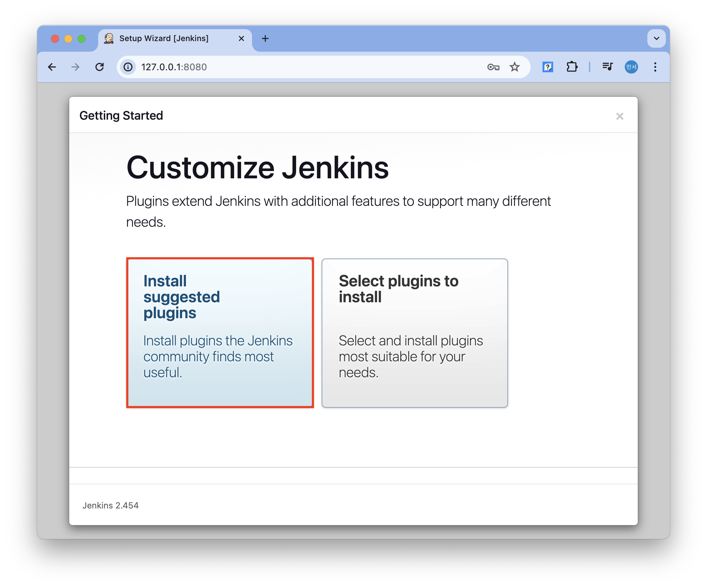This screenshot has width=707, height=588.
Task: Open the Chrome profile avatar
Action: point(631,67)
